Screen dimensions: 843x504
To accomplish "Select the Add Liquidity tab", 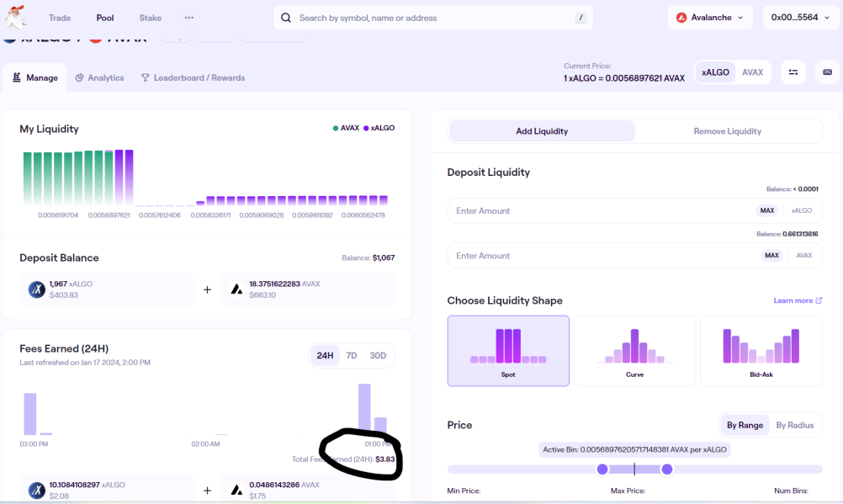I will (542, 130).
